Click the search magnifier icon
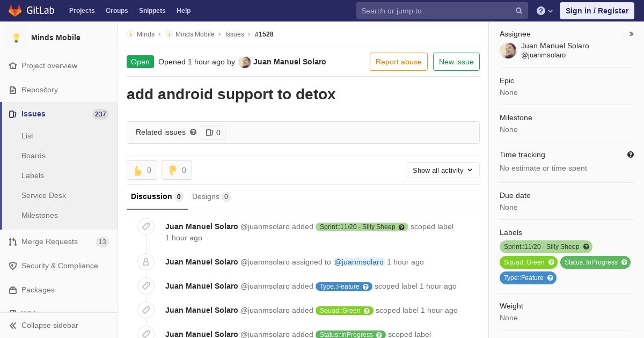This screenshot has width=644, height=338. click(x=519, y=11)
